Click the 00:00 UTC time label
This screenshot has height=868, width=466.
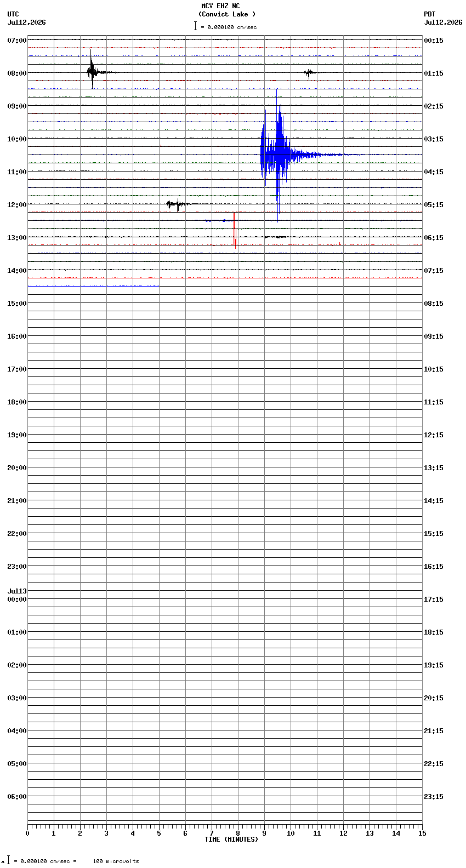click(x=17, y=599)
